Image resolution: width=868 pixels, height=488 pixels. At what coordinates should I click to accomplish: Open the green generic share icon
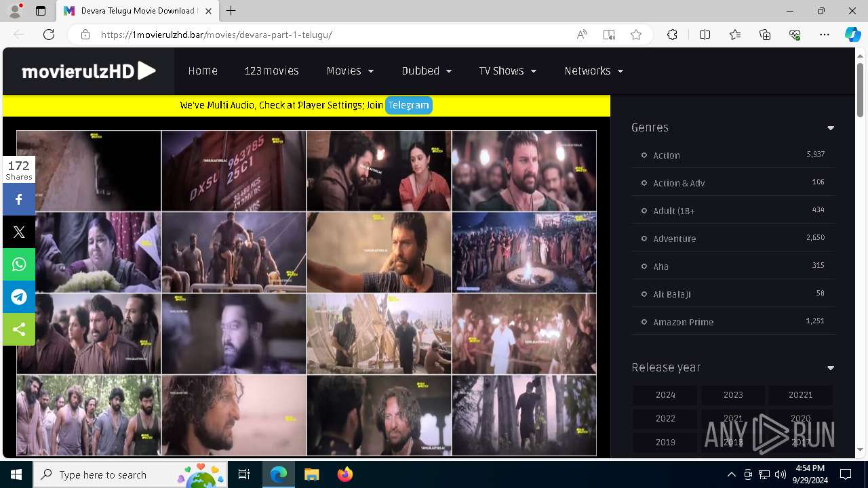pyautogui.click(x=19, y=329)
